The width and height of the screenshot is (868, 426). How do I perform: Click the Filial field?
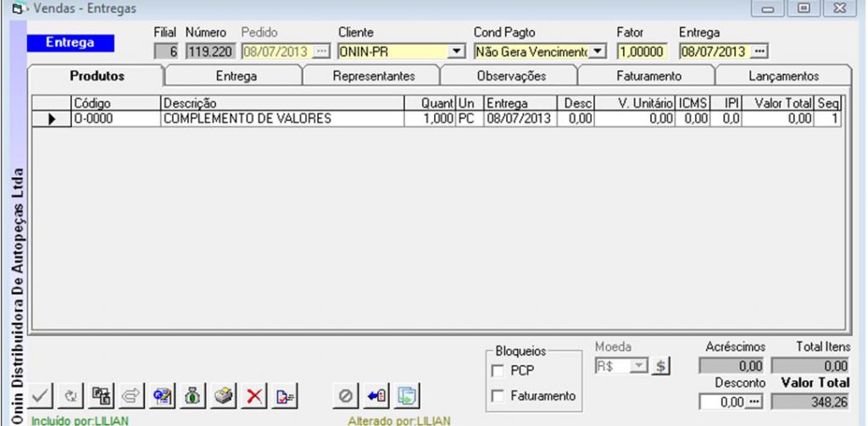tap(167, 52)
